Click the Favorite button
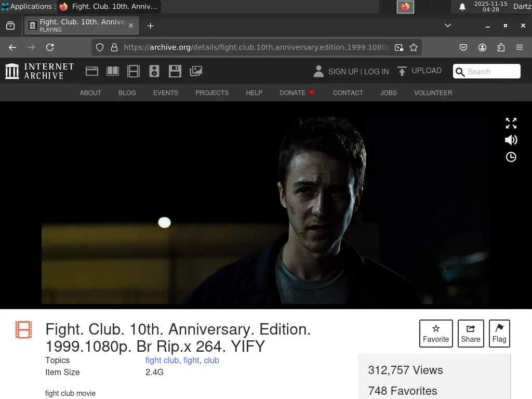This screenshot has height=399, width=532. 436,334
